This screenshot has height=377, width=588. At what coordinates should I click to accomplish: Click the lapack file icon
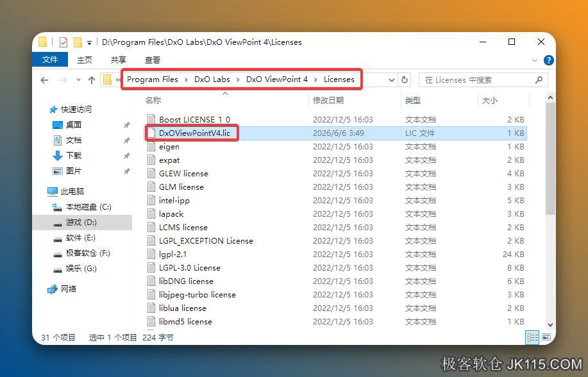[x=151, y=214]
